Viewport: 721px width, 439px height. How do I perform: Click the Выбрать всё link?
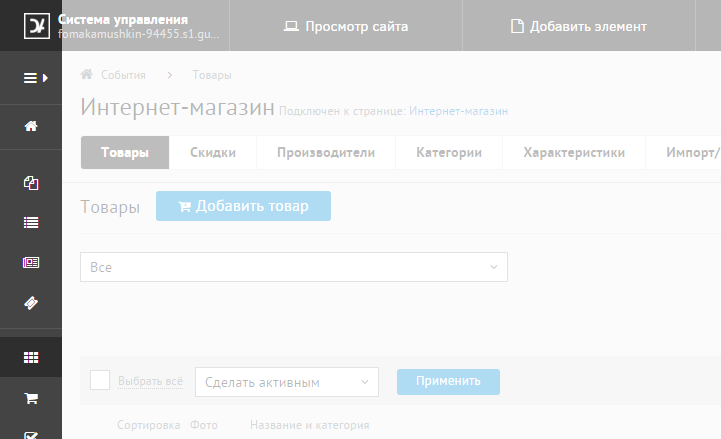pyautogui.click(x=150, y=381)
